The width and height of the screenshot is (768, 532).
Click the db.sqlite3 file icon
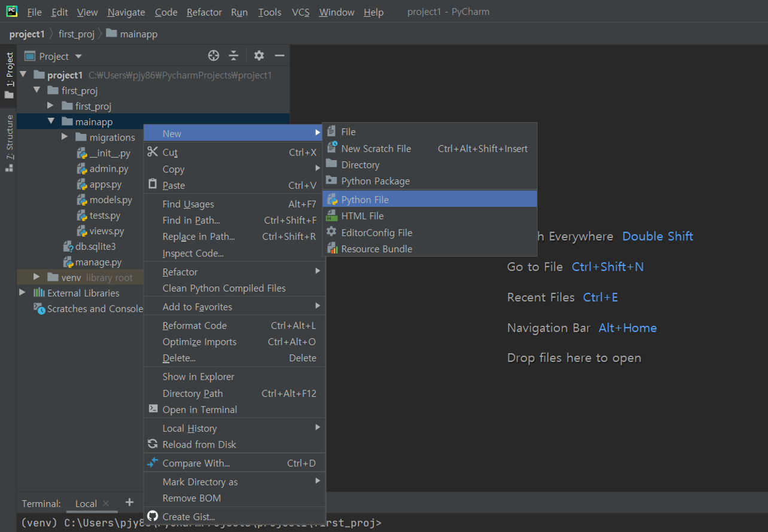pos(68,246)
